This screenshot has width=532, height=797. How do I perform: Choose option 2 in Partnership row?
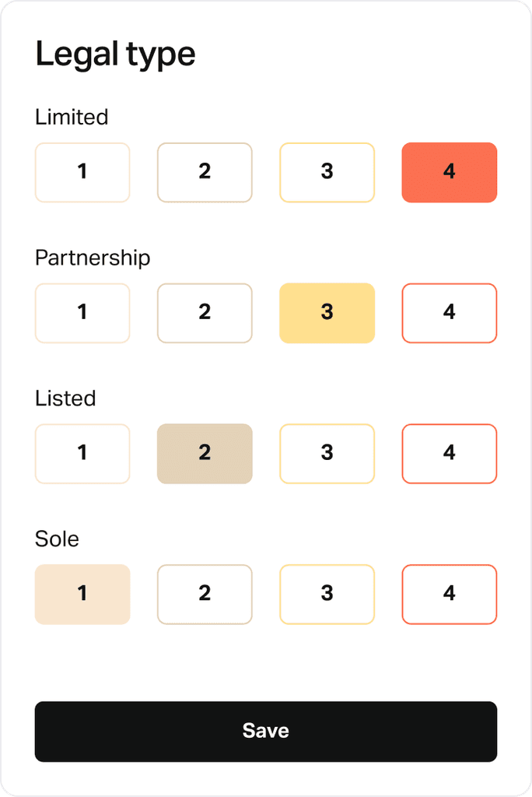[205, 313]
